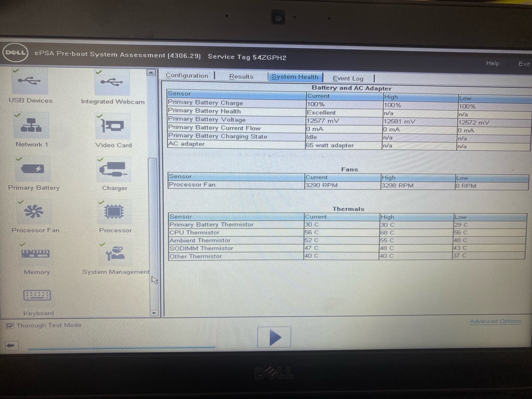Open the Advanced Options link
This screenshot has height=399, width=532.
(495, 321)
